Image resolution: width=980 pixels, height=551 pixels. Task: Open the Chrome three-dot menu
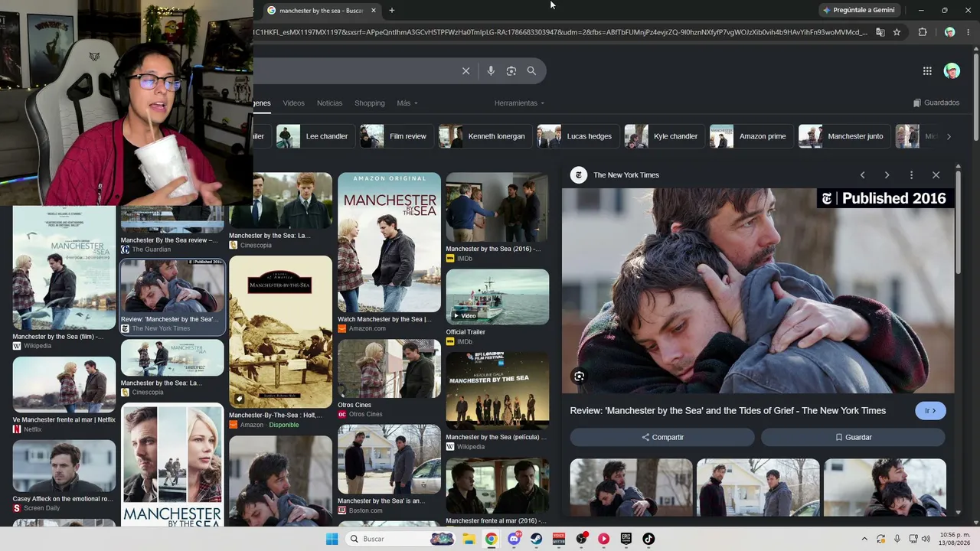click(969, 32)
